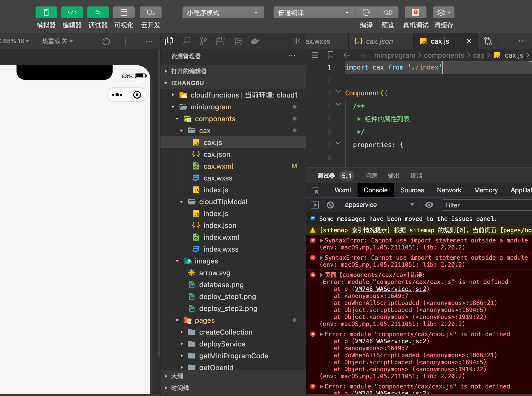Click the clear console icon

[x=330, y=205]
